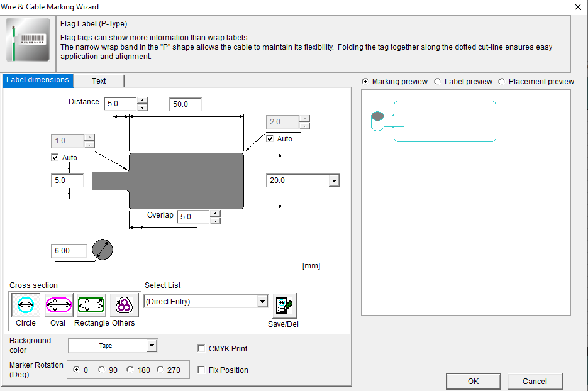The width and height of the screenshot is (588, 391).
Task: Open the label height 20.0 dropdown
Action: point(333,181)
